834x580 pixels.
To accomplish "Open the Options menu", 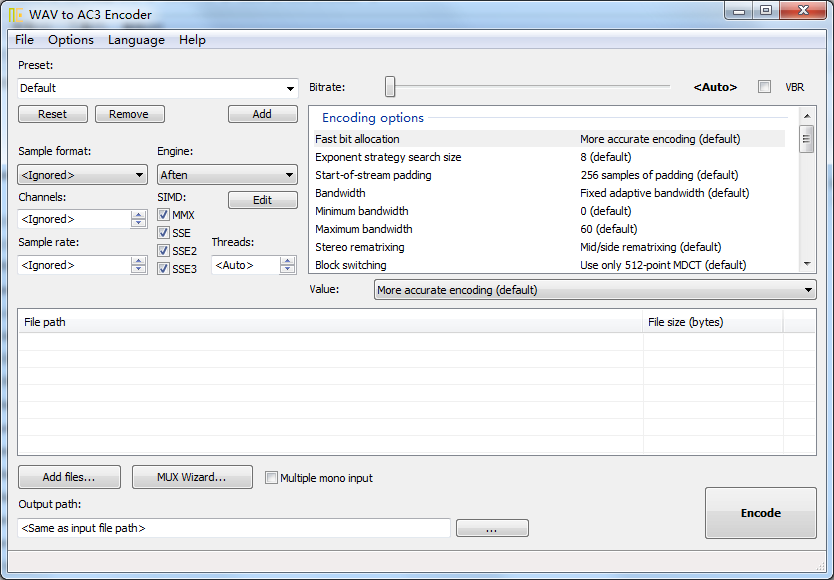I will pos(70,40).
